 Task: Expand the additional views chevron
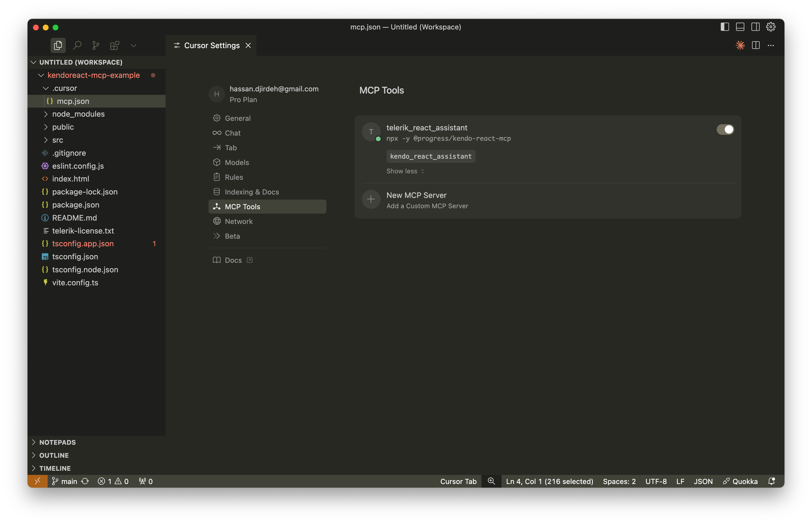click(x=133, y=46)
